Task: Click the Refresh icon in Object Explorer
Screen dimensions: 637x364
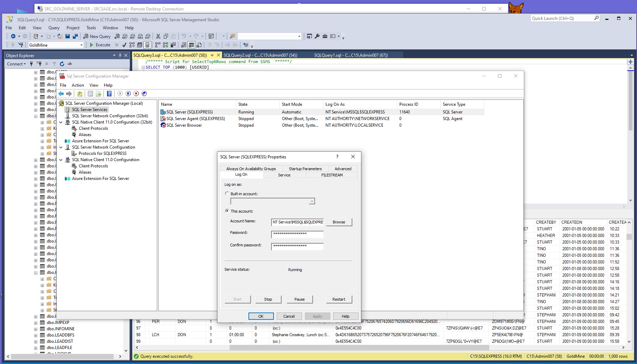Action: 62,64
